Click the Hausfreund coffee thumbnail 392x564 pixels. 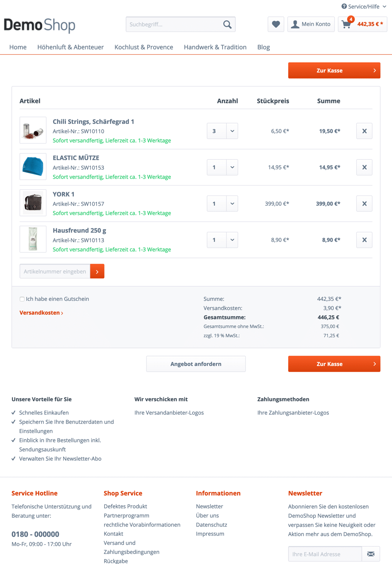[x=33, y=239]
